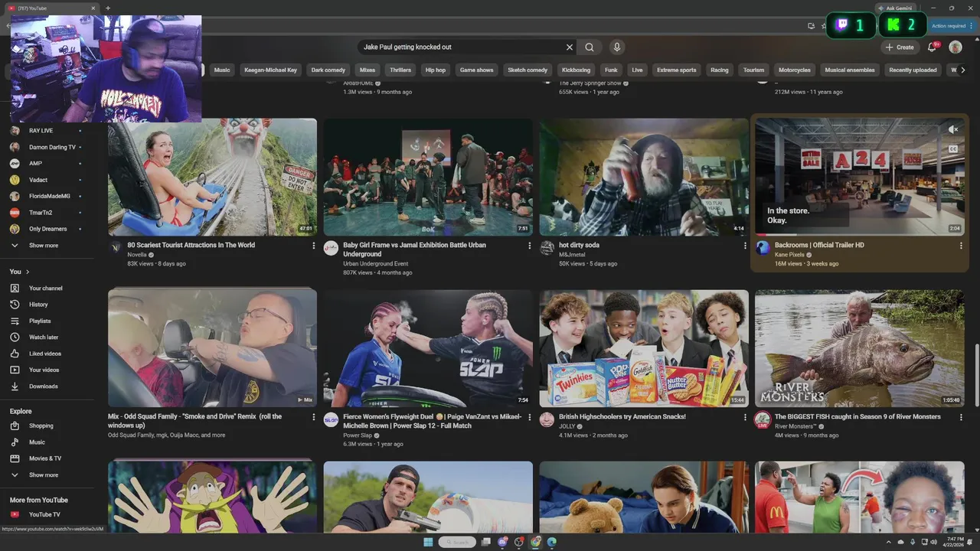Viewport: 980px width, 551px height.
Task: Open options menu for 80 Scariest Tourist Attractions
Action: [313, 246]
